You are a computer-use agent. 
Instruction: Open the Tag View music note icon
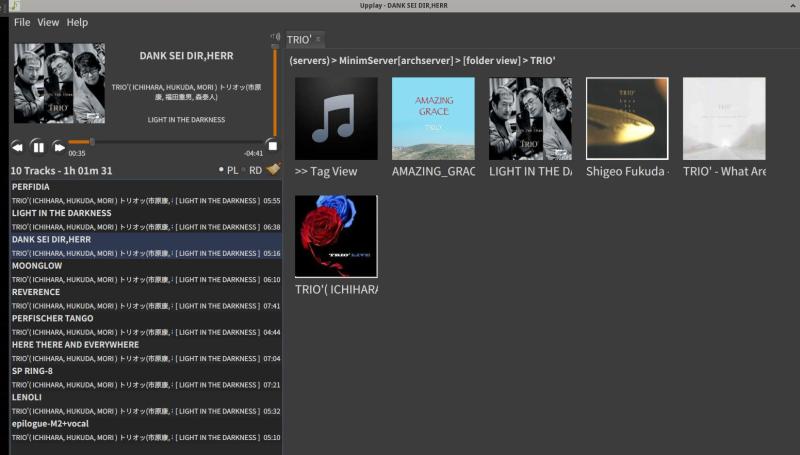click(x=336, y=119)
